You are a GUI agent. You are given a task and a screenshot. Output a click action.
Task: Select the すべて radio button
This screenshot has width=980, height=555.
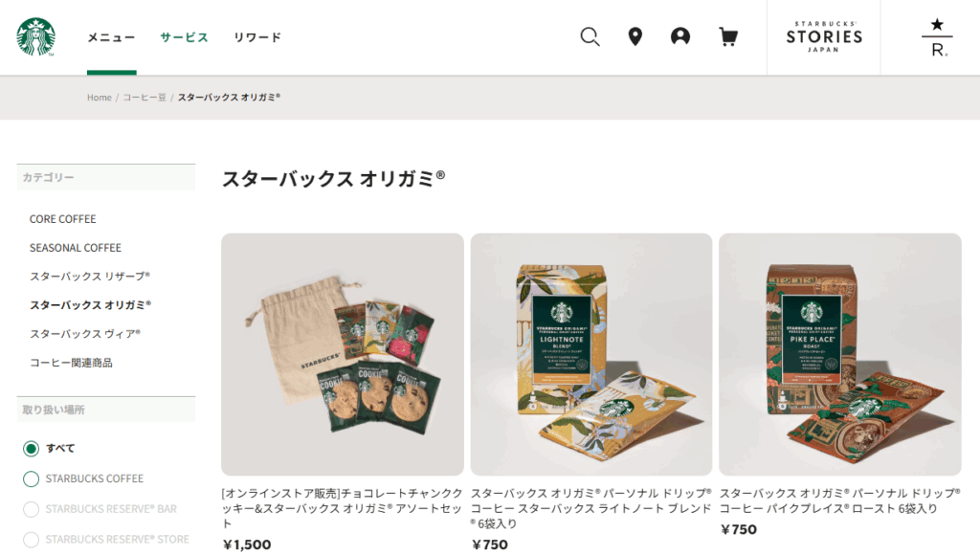31,449
